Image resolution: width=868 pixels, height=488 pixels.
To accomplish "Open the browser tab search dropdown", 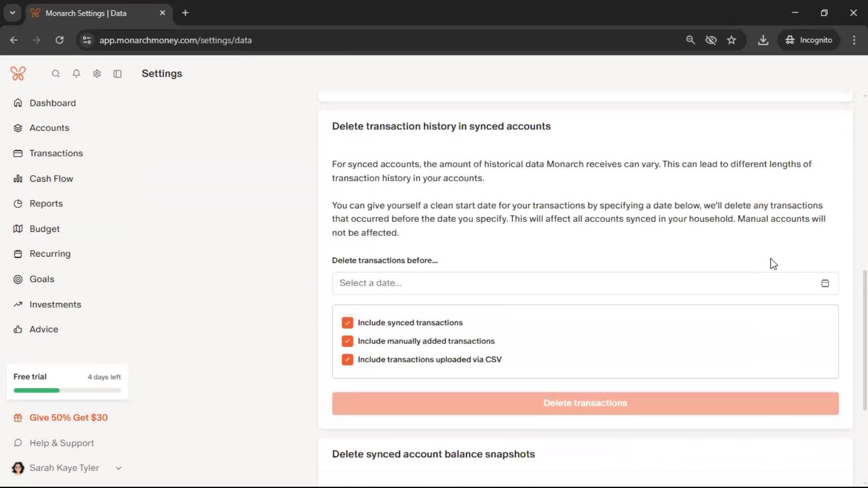I will [x=13, y=13].
